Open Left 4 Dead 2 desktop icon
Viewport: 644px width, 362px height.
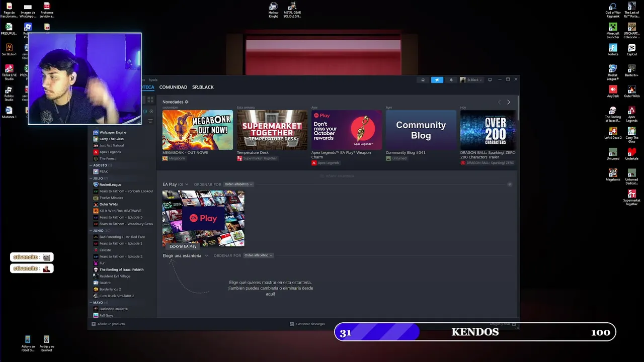pyautogui.click(x=613, y=133)
